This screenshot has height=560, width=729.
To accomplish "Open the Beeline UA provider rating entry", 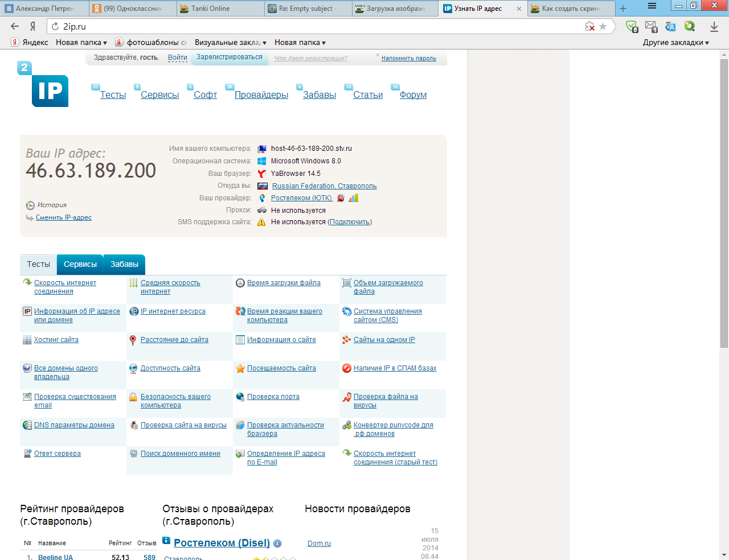I will pyautogui.click(x=55, y=557).
